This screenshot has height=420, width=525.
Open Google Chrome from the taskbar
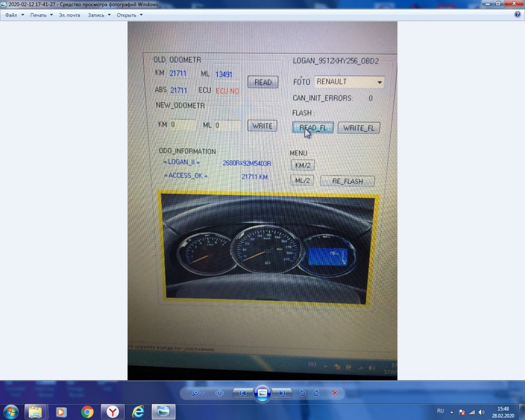pos(87,412)
